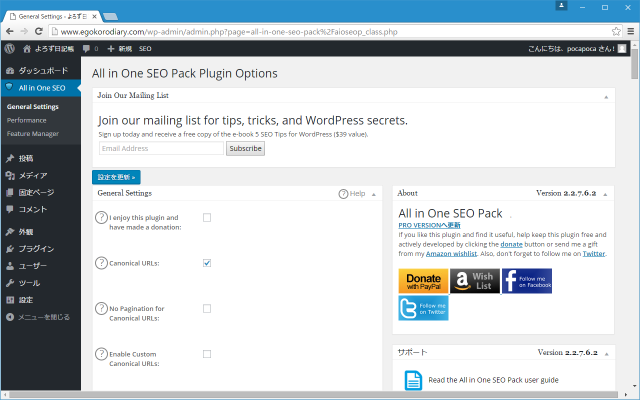Viewport: 640px width, 400px height.
Task: Click the Facebook follow icon
Action: pyautogui.click(x=526, y=281)
